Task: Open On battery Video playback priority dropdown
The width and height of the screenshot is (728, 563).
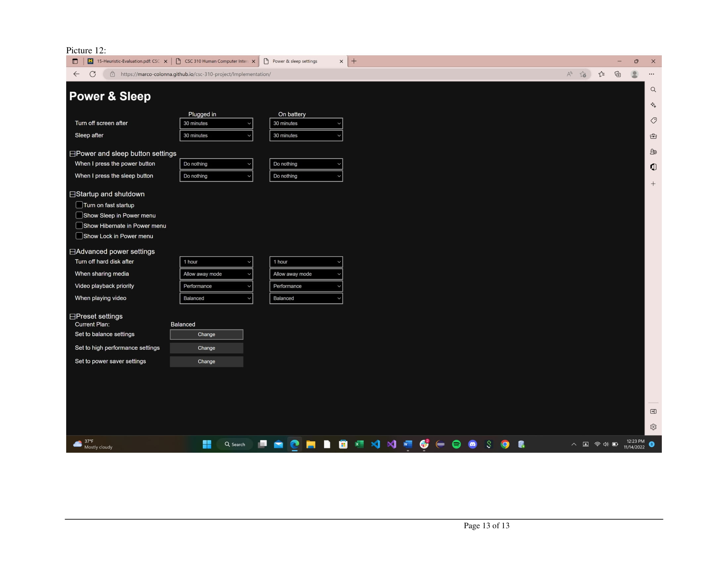Action: click(306, 286)
